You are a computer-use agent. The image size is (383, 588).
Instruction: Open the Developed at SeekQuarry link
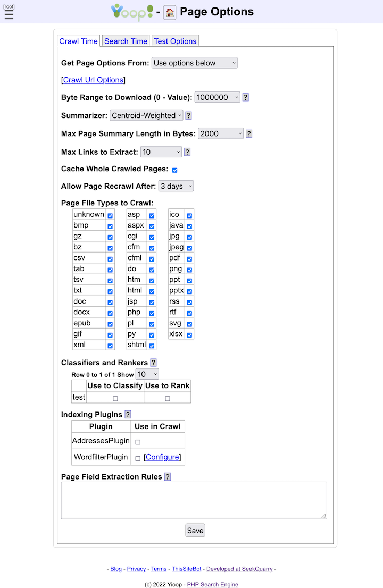point(239,569)
